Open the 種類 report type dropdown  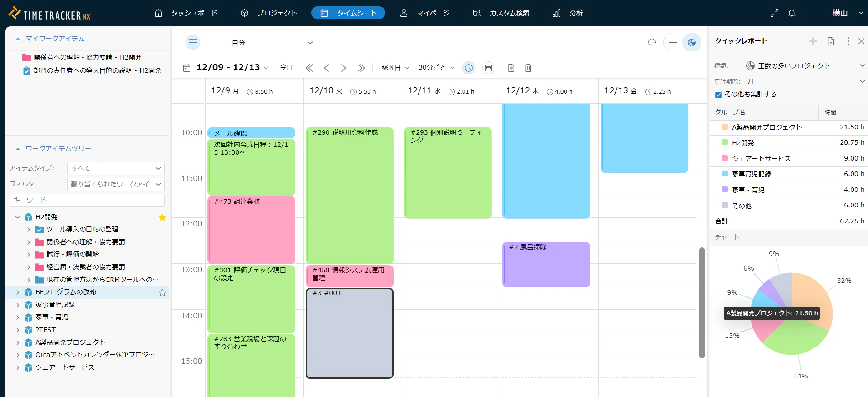point(805,66)
